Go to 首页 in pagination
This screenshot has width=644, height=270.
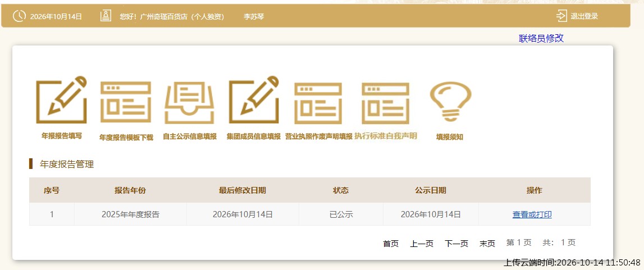click(x=391, y=243)
